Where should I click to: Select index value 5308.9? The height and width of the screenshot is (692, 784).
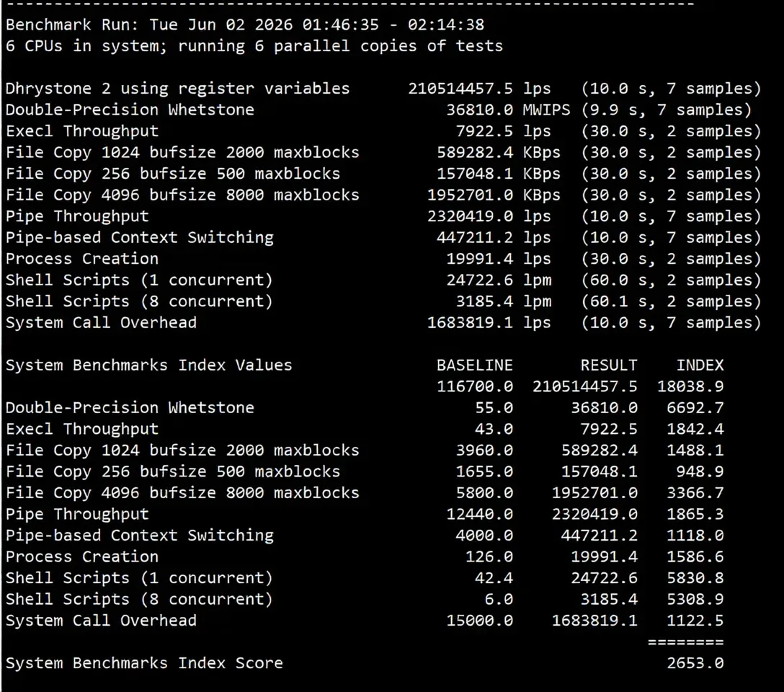[695, 599]
